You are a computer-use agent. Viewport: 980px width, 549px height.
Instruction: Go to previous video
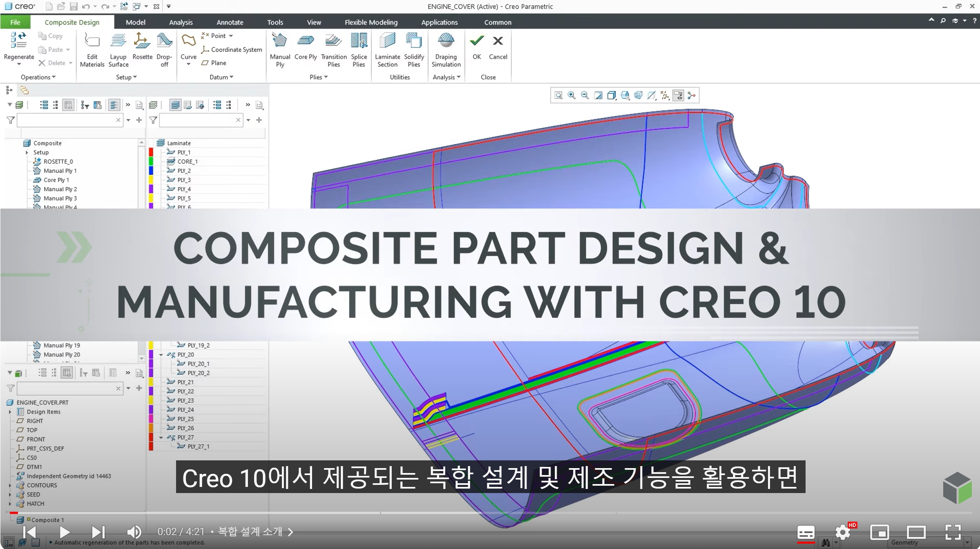[x=29, y=532]
